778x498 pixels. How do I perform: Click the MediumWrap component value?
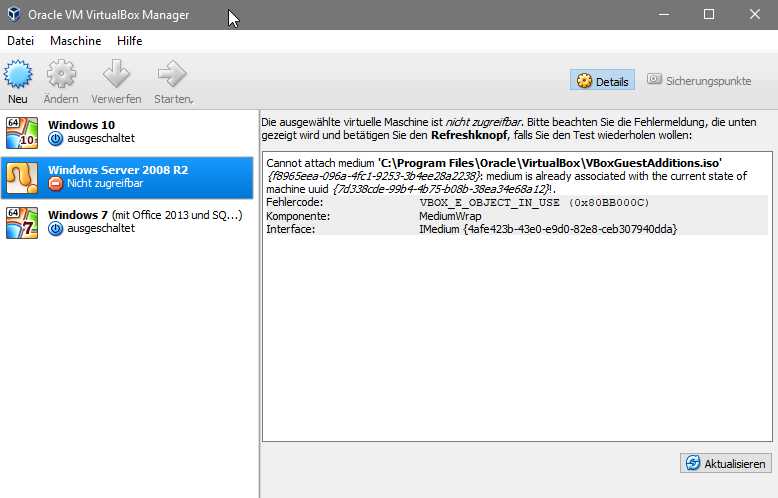pyautogui.click(x=450, y=216)
